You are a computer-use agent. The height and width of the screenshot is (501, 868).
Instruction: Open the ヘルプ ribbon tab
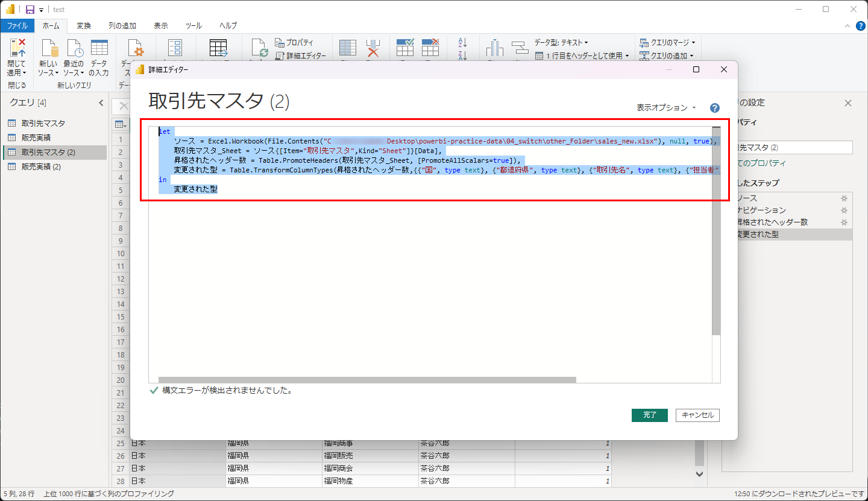(x=228, y=26)
